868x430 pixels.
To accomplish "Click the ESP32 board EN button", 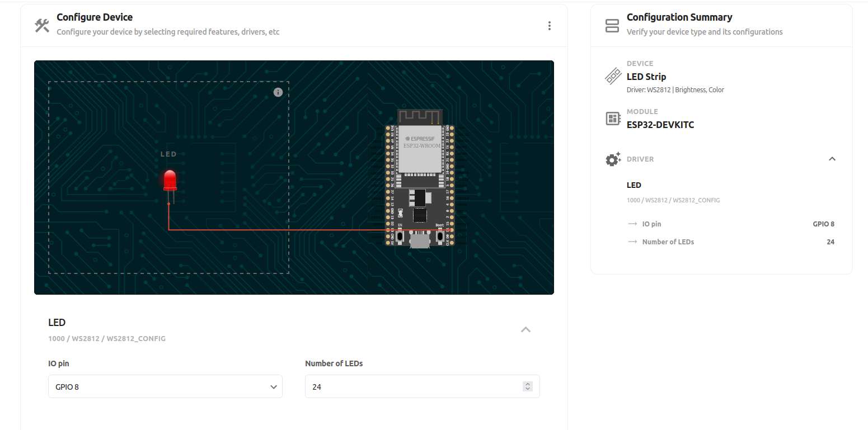I will [x=400, y=236].
